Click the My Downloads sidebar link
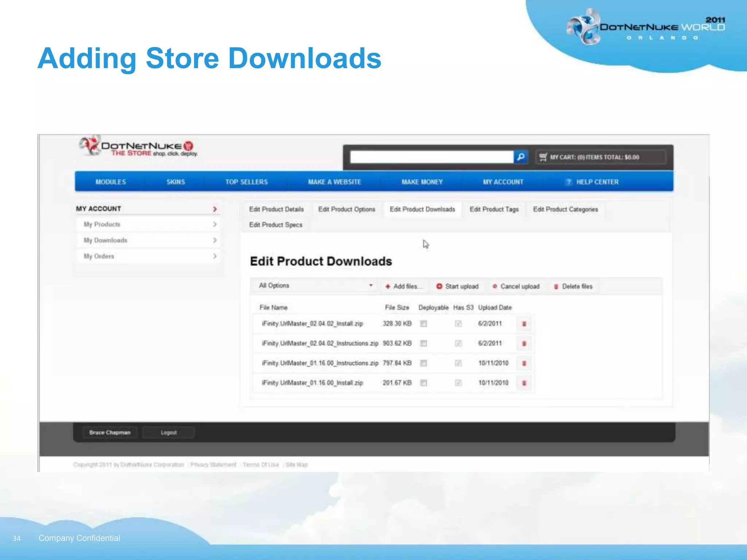Screen dimensions: 747x560 [x=105, y=240]
